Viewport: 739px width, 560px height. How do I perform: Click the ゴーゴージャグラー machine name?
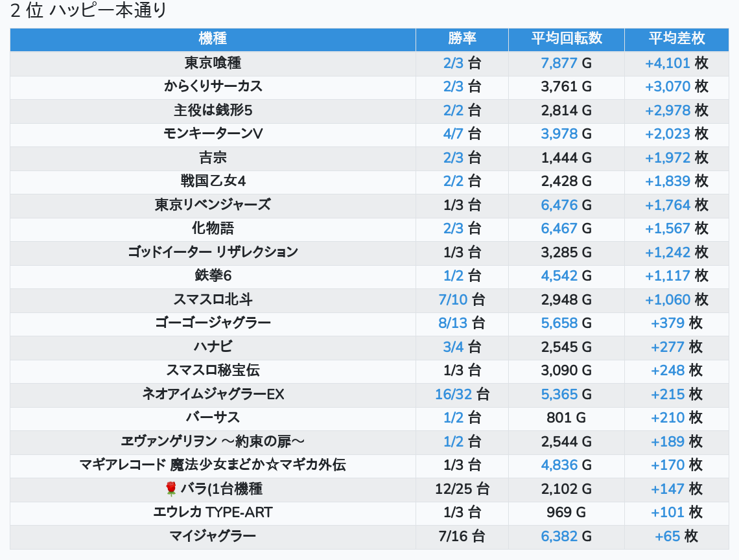tap(213, 323)
